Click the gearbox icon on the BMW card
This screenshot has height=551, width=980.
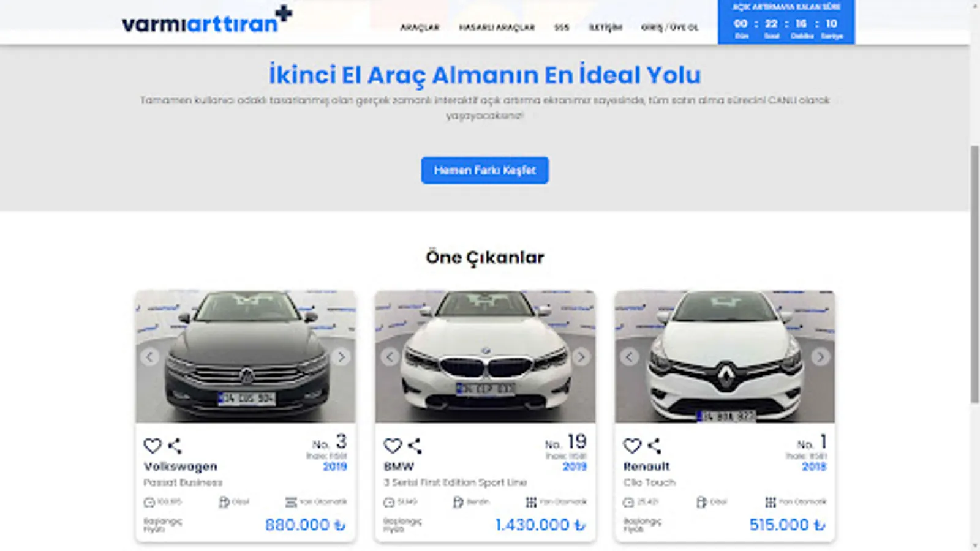tap(531, 502)
